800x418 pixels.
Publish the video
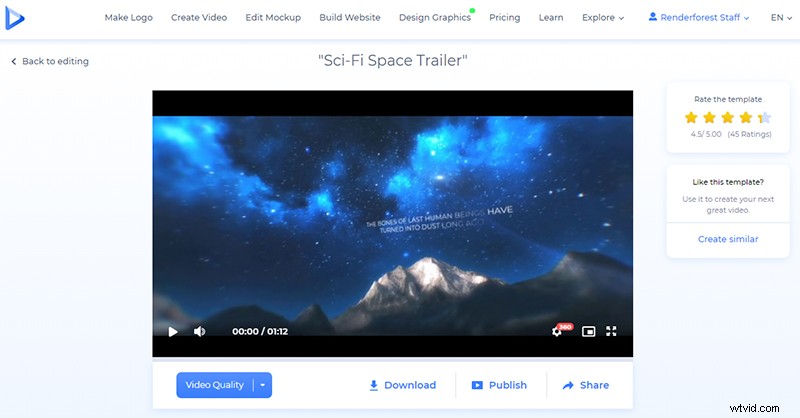pyautogui.click(x=499, y=385)
